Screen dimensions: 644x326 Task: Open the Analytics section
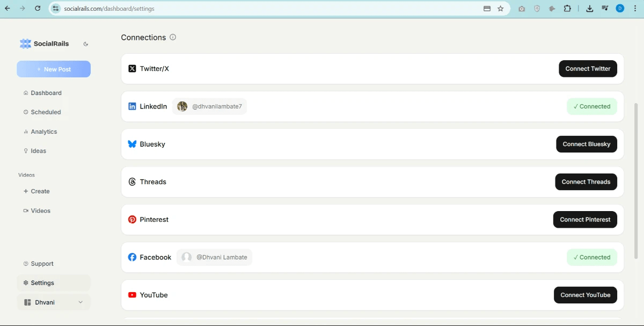44,131
